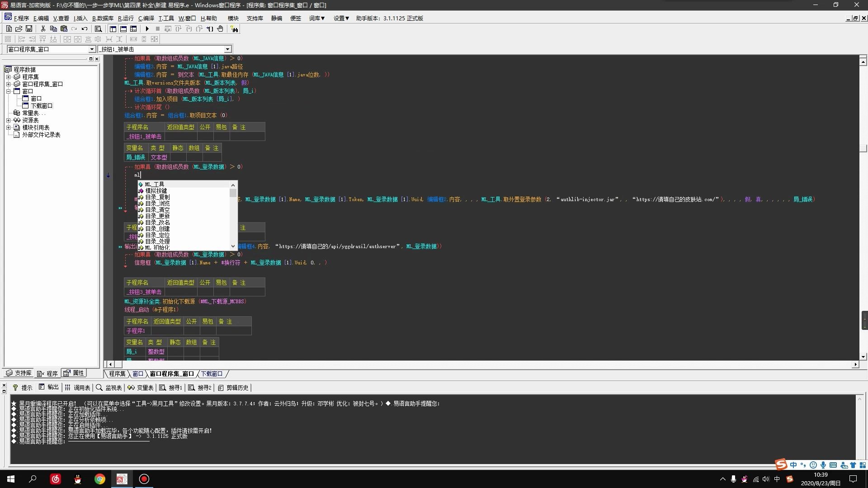This screenshot has height=488, width=868.
Task: Click the Open file folder icon
Action: (19, 28)
